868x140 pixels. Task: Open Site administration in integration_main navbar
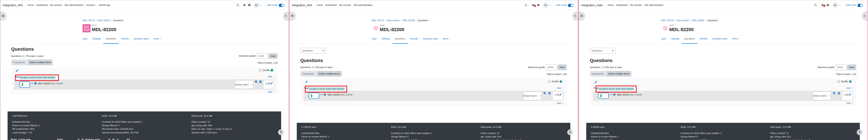[x=654, y=5]
